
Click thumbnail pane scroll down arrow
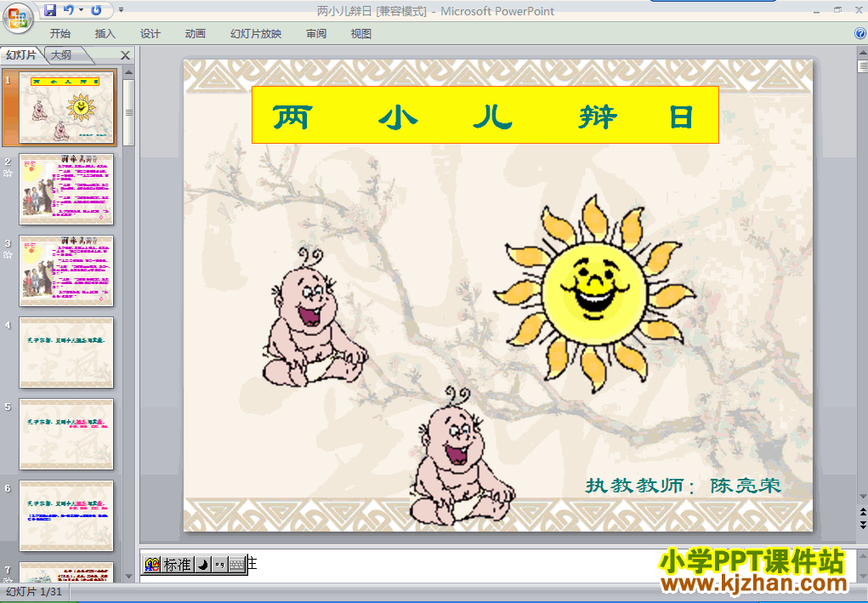click(129, 577)
